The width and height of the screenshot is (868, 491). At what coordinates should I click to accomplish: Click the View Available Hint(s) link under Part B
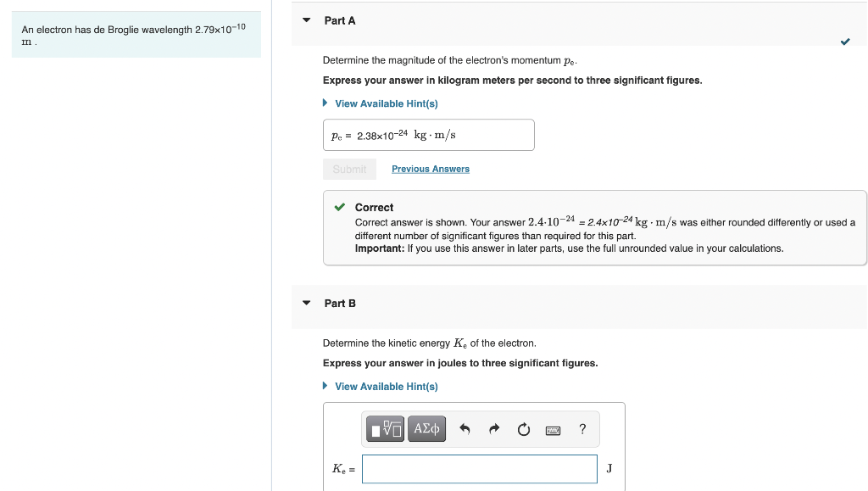387,386
